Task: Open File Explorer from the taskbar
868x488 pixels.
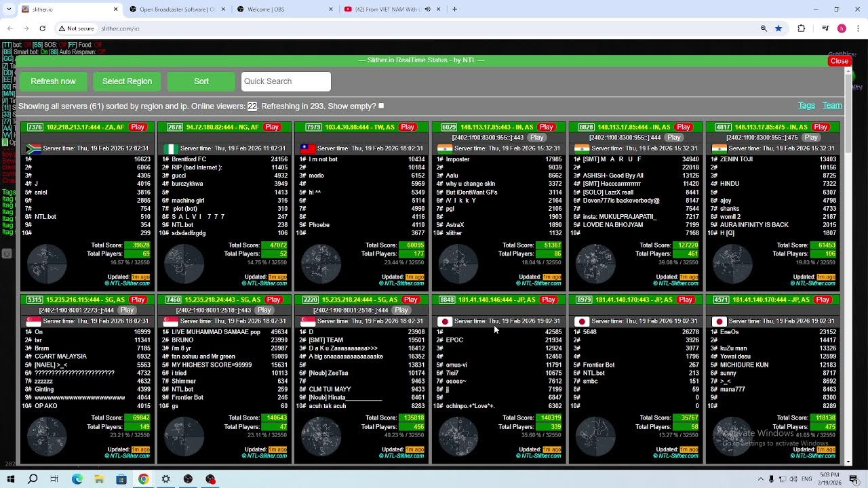Action: coord(99,479)
